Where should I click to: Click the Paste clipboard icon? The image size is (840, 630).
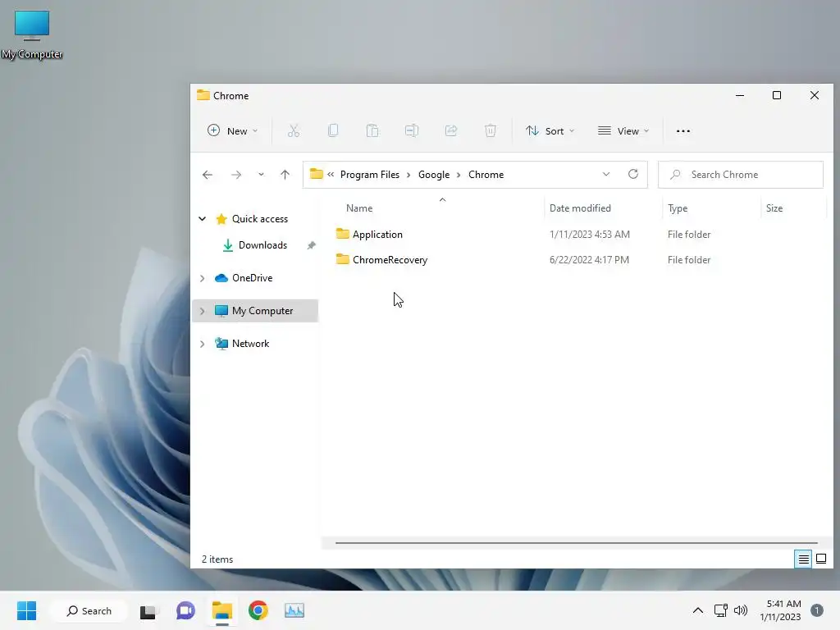point(372,130)
